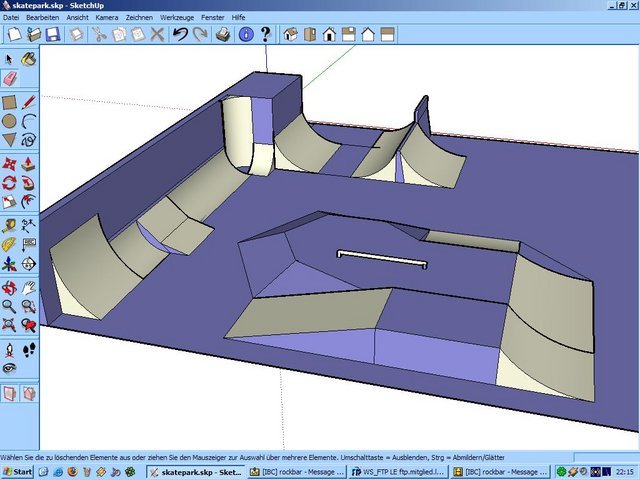Choose the Rotate tool
Viewport: 640px width, 480px height.
click(x=9, y=183)
